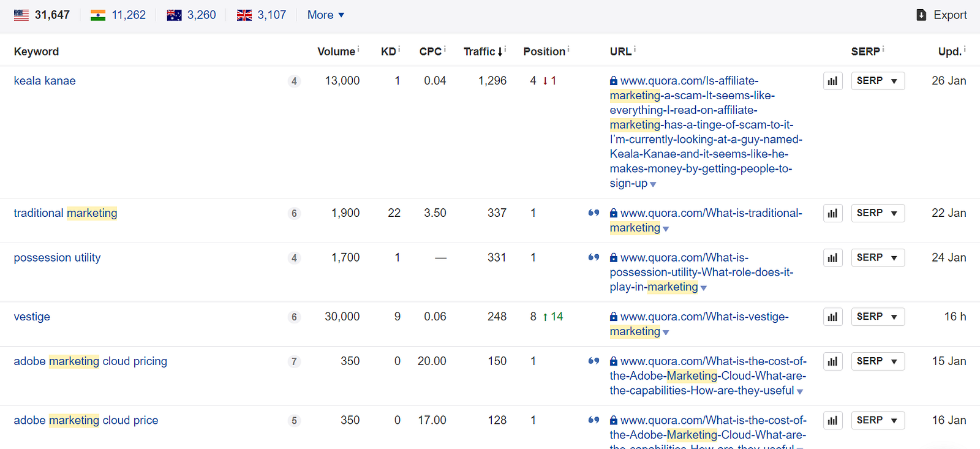Select the United Kingdom flag filter
The height and width of the screenshot is (449, 980).
[244, 15]
